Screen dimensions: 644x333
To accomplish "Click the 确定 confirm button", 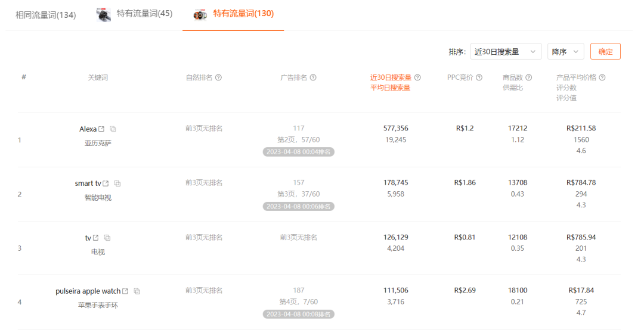I will (605, 52).
